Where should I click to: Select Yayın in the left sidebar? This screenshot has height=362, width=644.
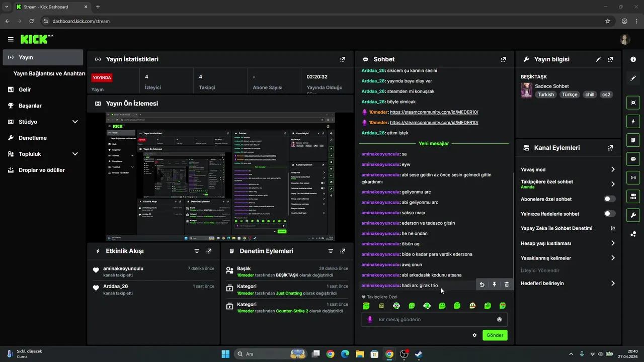[43, 57]
